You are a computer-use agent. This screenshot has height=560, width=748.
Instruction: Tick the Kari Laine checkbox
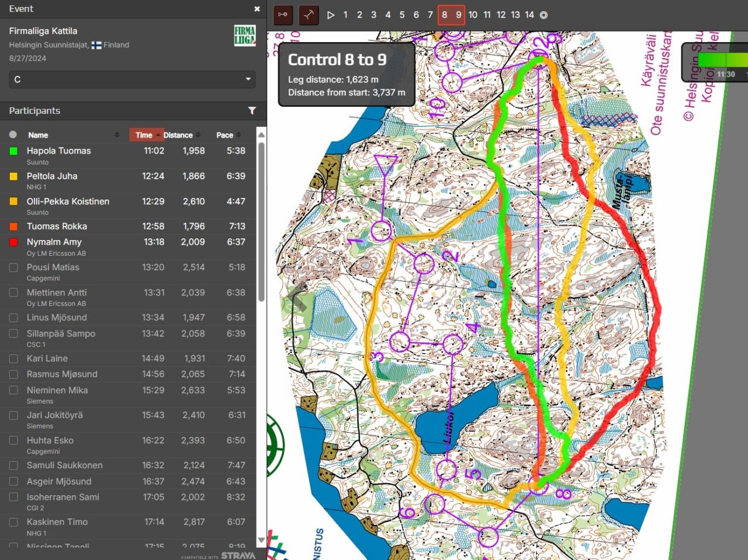point(13,359)
